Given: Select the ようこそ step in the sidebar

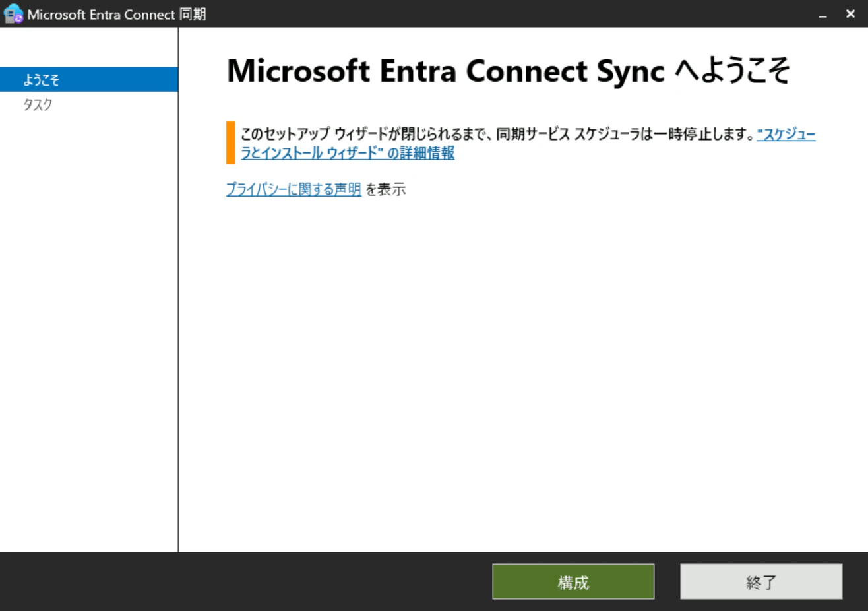Looking at the screenshot, I should coord(89,80).
